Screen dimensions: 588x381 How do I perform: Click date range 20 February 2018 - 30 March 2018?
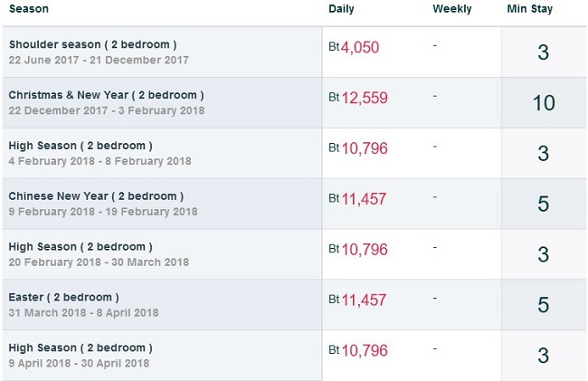[x=99, y=262]
